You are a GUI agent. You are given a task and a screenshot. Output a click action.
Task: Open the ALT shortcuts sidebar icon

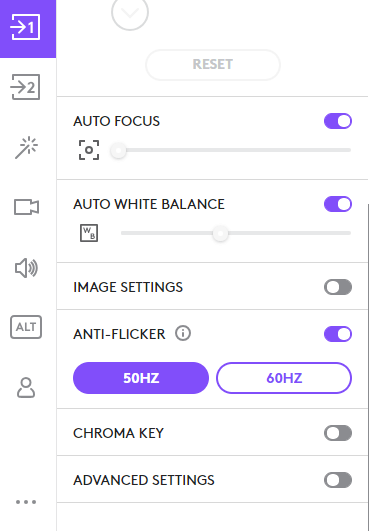click(x=26, y=327)
